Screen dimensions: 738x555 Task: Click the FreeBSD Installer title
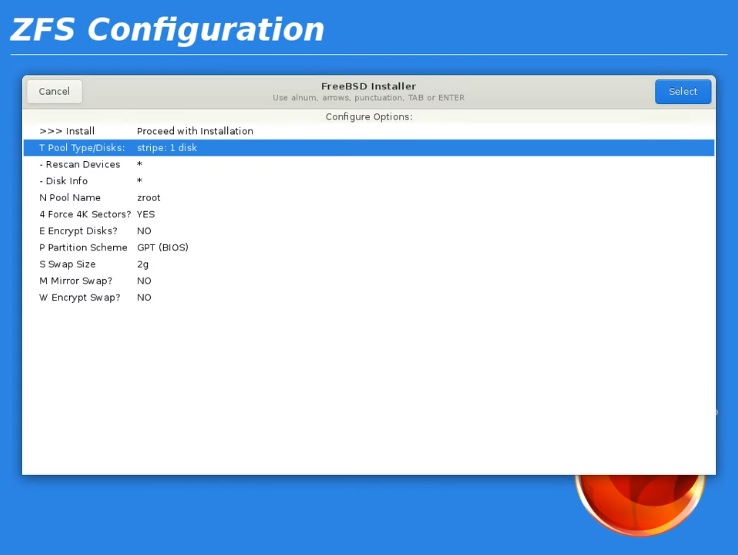point(368,87)
